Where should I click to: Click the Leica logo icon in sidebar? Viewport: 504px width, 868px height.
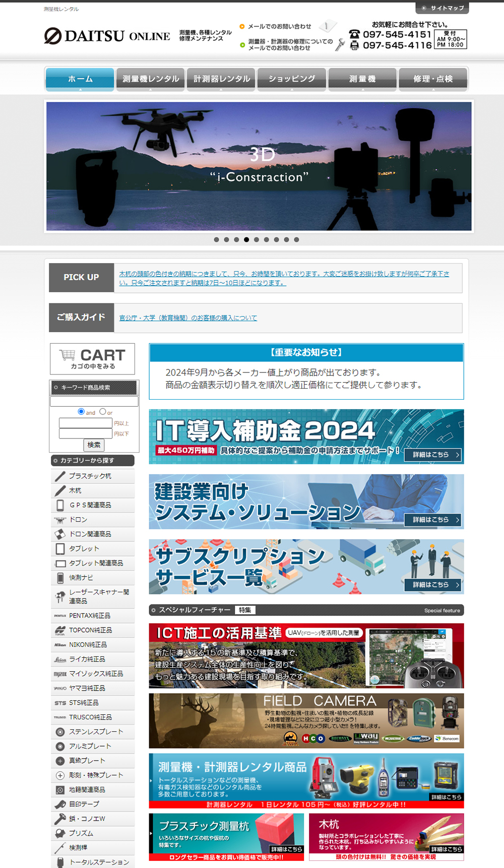tap(60, 659)
